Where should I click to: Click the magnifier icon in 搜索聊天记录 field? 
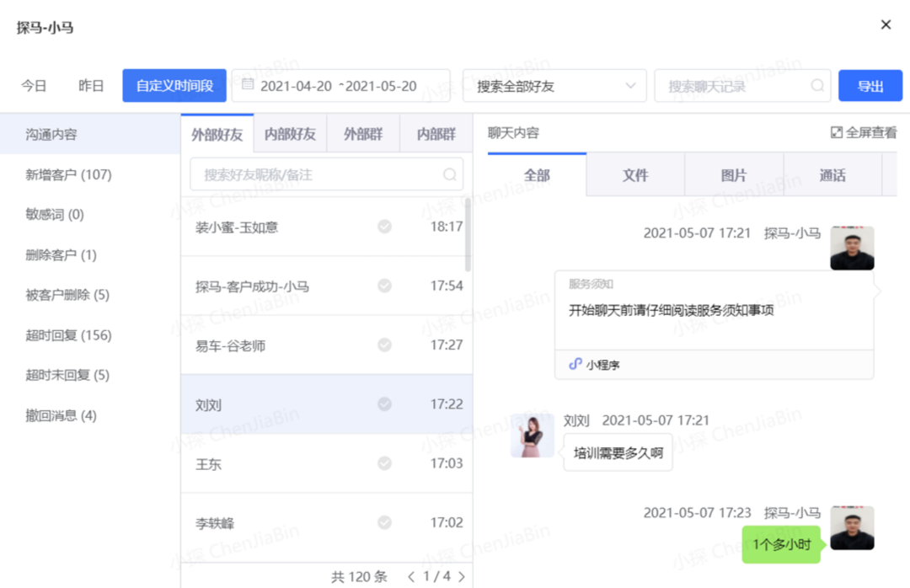click(x=816, y=85)
